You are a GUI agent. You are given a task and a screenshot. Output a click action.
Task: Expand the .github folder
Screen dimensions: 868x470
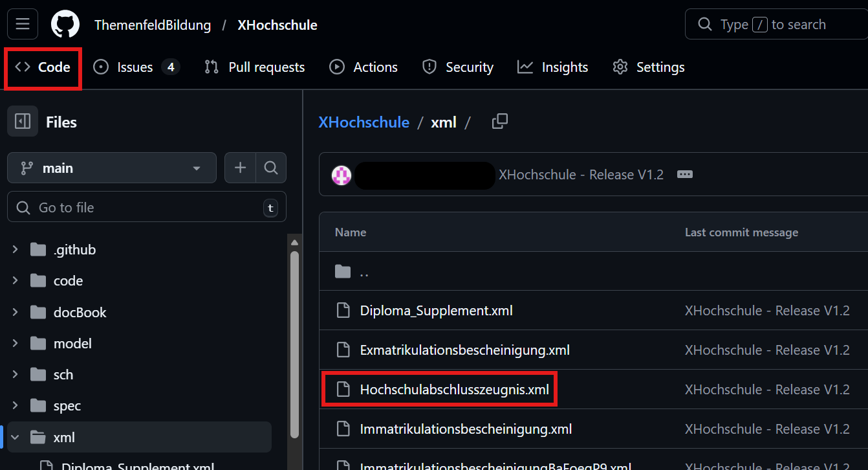pyautogui.click(x=15, y=250)
